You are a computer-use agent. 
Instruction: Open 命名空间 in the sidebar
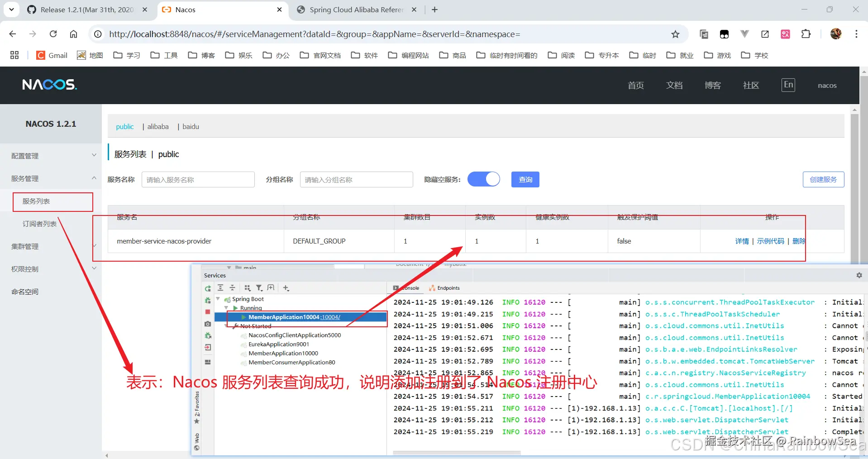pyautogui.click(x=25, y=292)
